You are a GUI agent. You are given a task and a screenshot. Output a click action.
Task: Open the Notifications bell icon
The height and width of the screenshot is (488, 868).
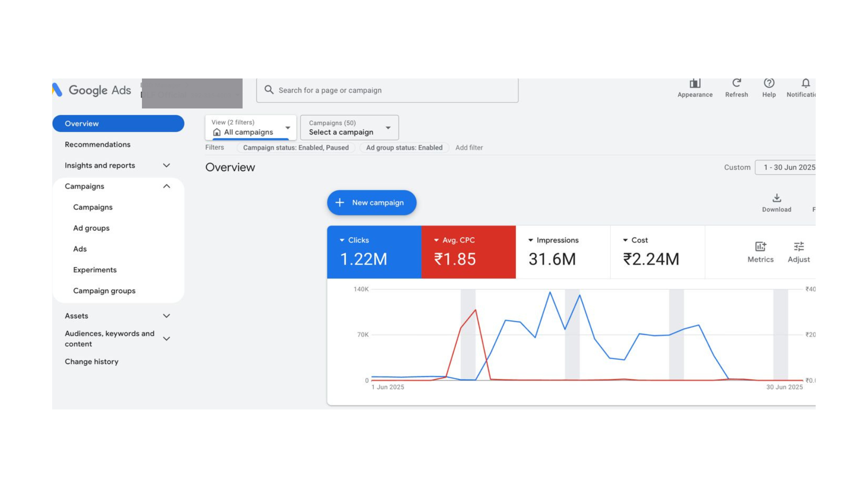(805, 84)
